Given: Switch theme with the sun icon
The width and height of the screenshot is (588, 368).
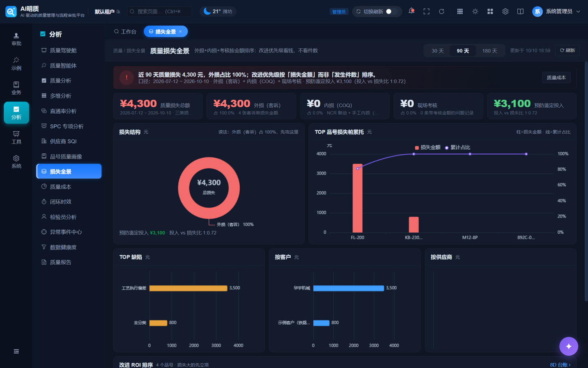Looking at the screenshot, I should (475, 11).
